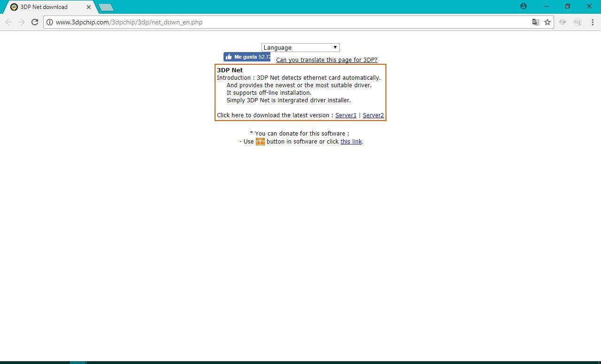601x364 pixels.
Task: Open 'Can you translate this page for 3DP?' link
Action: [x=327, y=60]
